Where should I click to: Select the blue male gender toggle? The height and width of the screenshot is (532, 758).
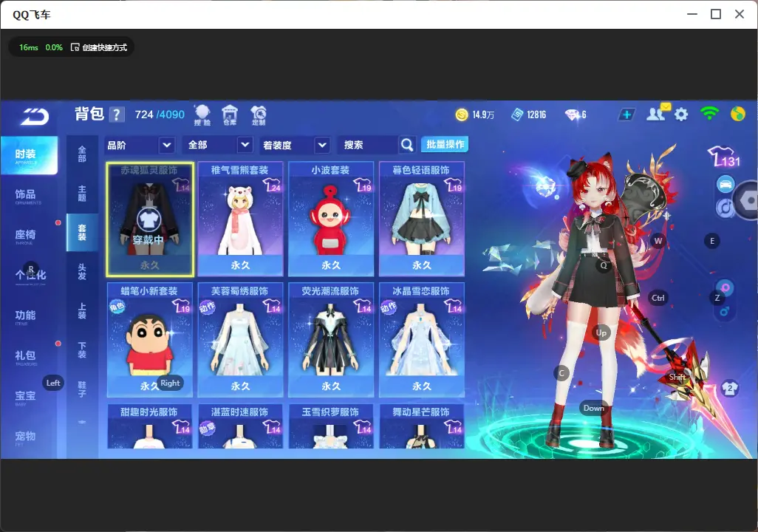pos(725,311)
